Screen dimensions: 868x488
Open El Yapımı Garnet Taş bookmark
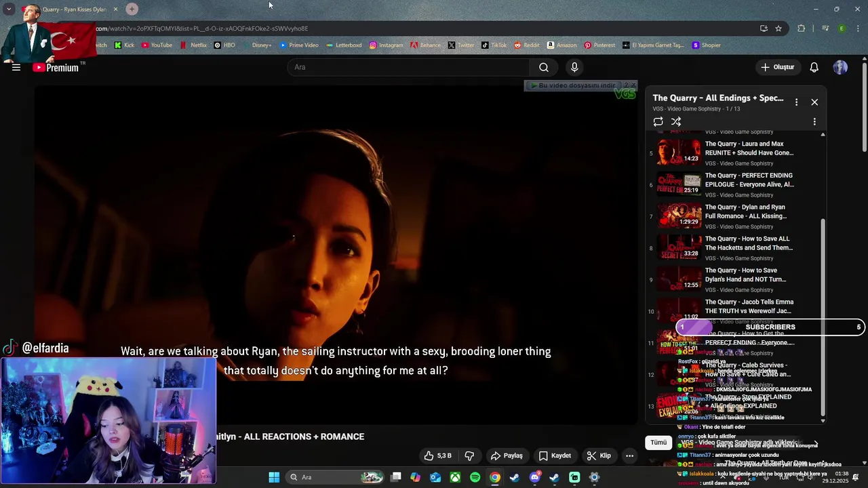point(654,45)
